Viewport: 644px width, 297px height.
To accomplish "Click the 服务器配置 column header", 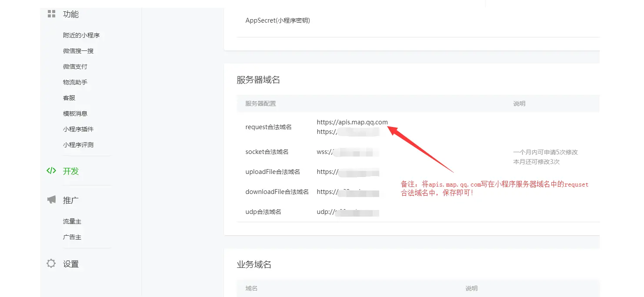I will point(260,103).
